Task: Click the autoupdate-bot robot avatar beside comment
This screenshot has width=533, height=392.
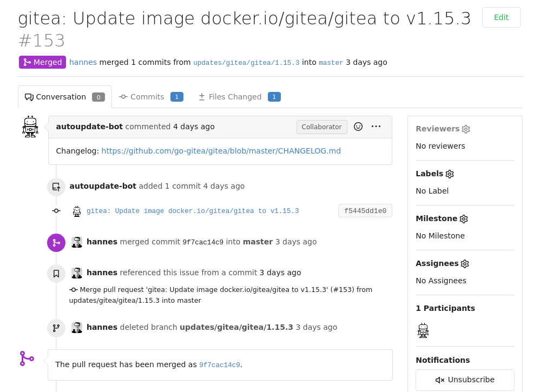Action: (30, 127)
